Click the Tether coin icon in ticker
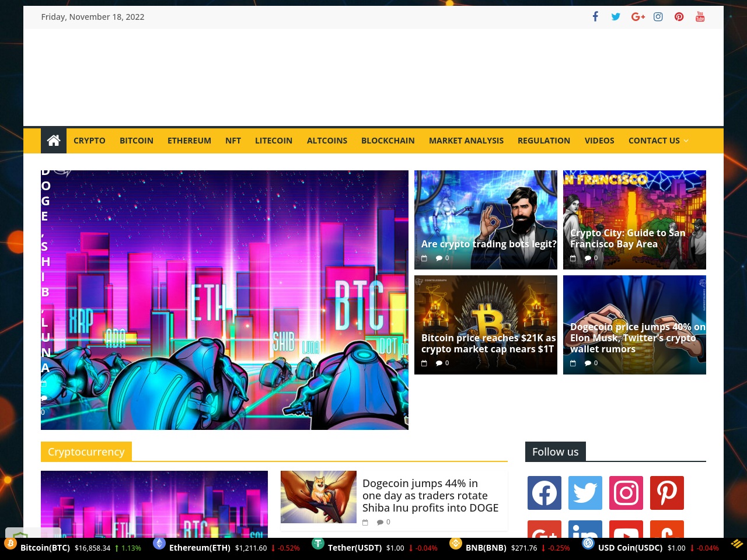 [318, 544]
